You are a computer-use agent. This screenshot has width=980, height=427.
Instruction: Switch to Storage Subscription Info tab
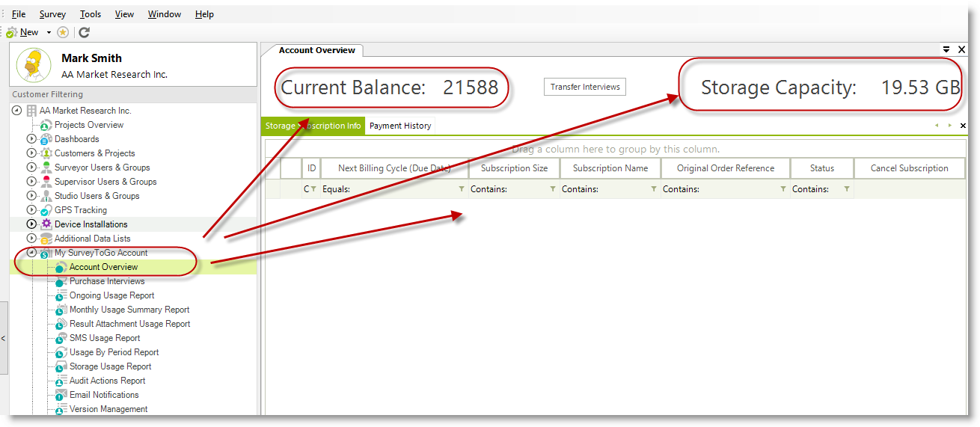(x=313, y=126)
